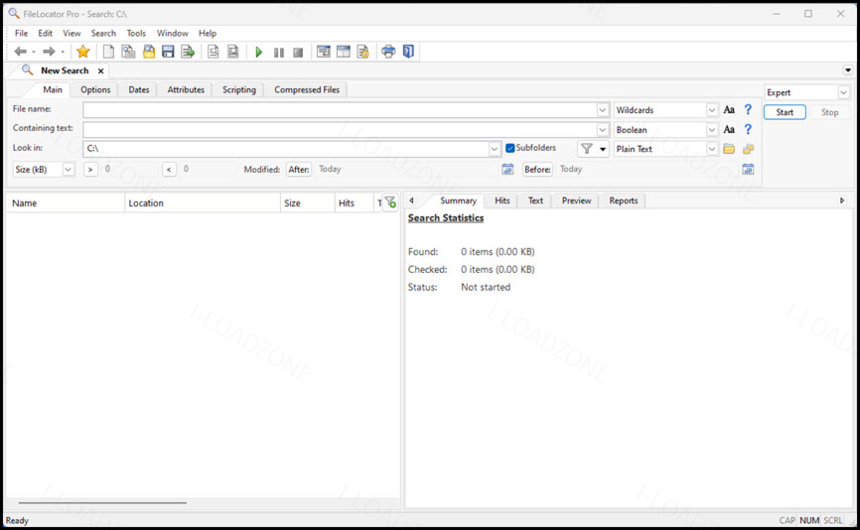Click the multiple folders icon beside Look in
Viewport: 860px width, 530px height.
pos(748,149)
